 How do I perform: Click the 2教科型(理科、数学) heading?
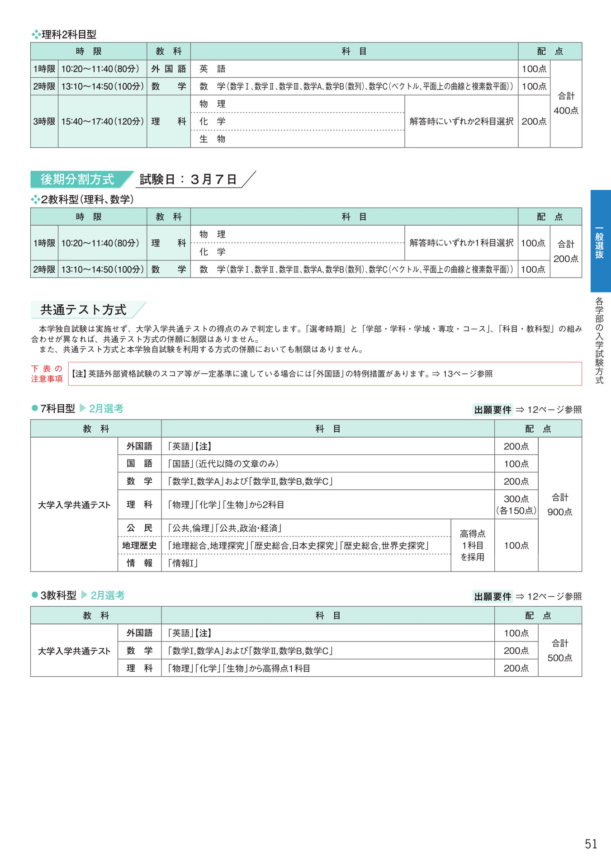(82, 199)
